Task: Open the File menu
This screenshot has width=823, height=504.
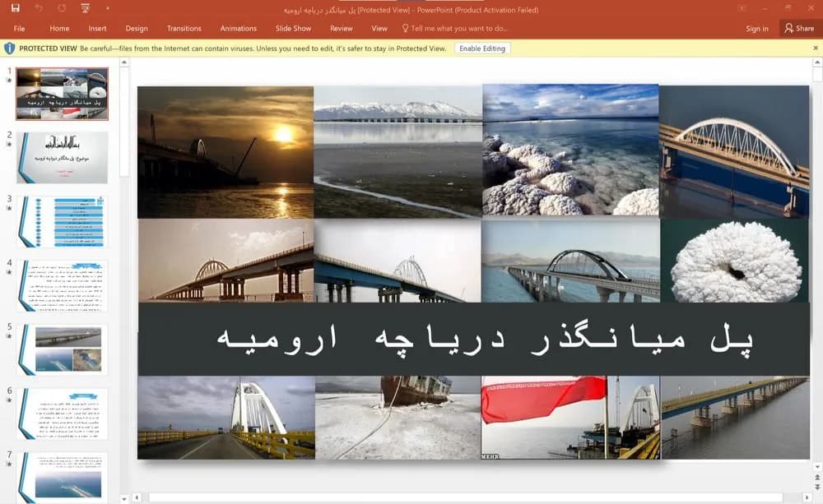Action: point(20,28)
